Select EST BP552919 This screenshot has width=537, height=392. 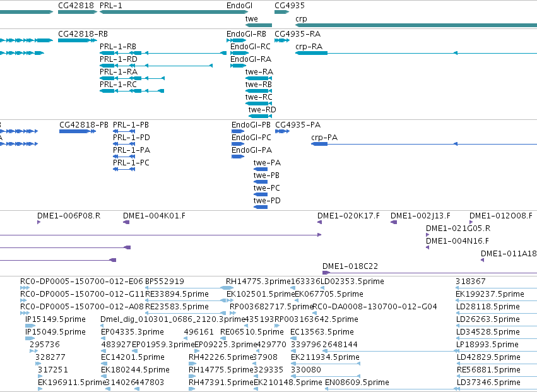[x=189, y=288]
